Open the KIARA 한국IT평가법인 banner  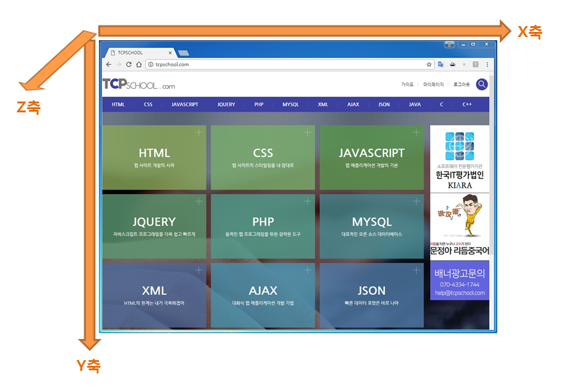point(460,159)
